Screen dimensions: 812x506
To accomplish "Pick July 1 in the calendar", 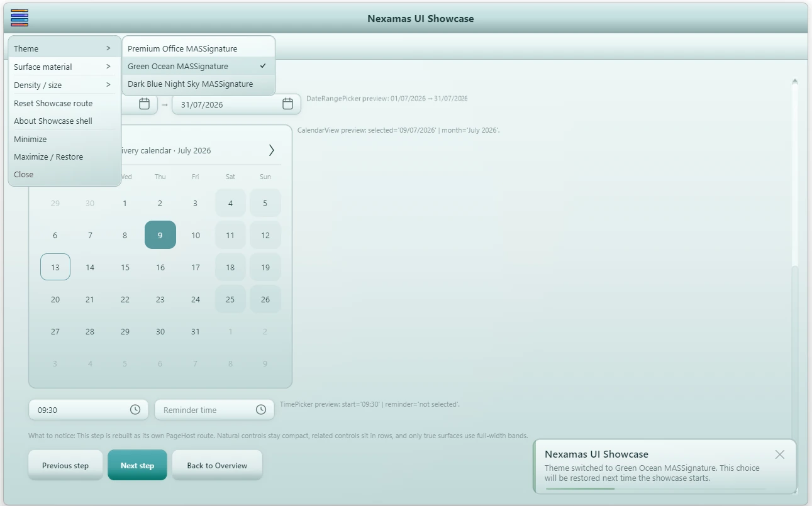I will (x=125, y=203).
